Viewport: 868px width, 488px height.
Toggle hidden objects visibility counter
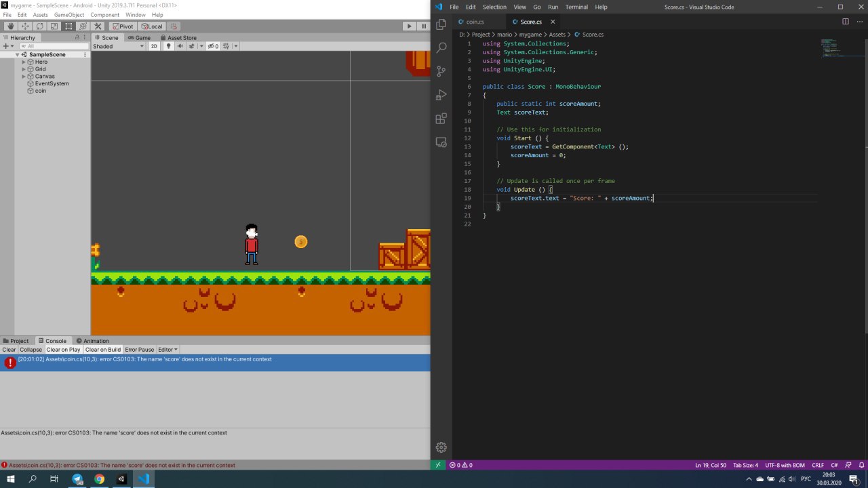(213, 46)
